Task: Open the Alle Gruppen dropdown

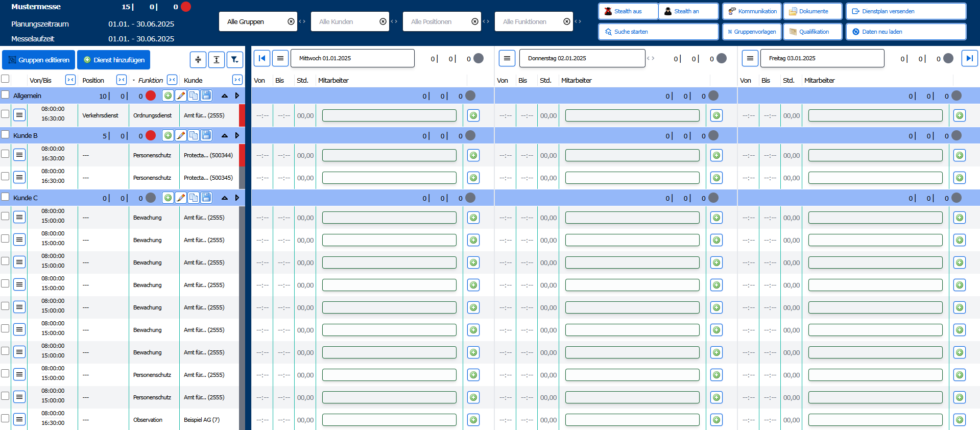Action: coord(258,21)
